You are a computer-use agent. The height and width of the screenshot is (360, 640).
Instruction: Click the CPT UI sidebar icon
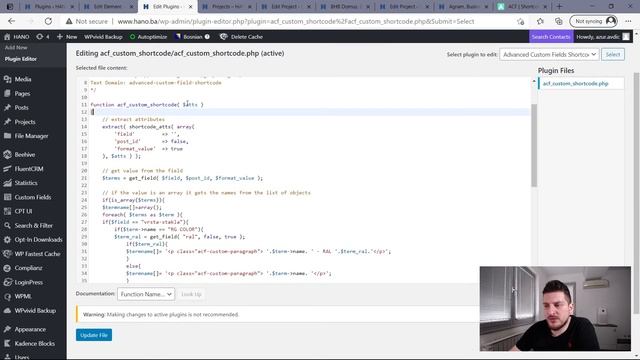[7, 211]
